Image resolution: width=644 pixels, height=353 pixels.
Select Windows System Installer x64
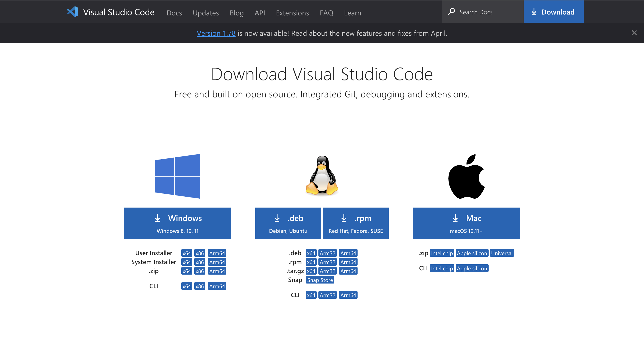click(x=187, y=262)
